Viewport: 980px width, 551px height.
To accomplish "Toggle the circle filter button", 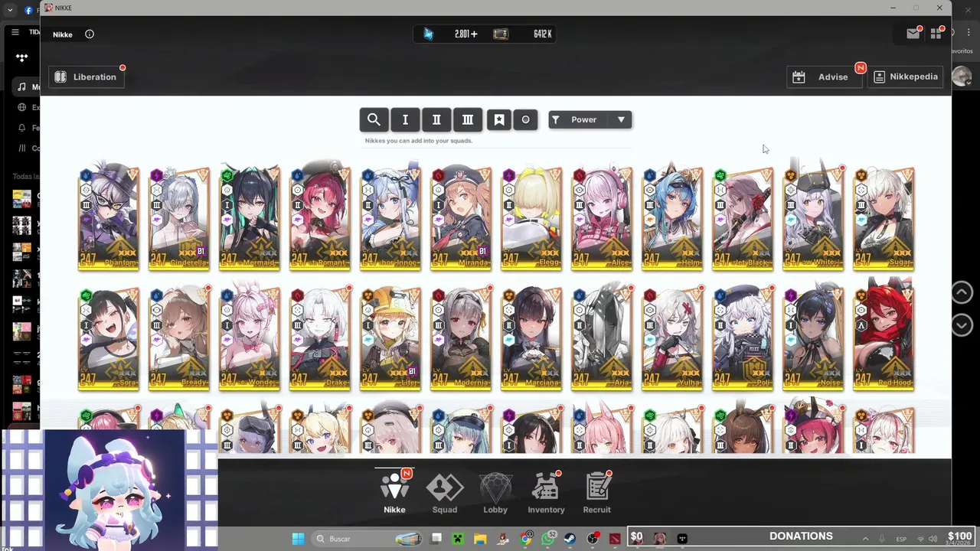I will click(x=525, y=119).
